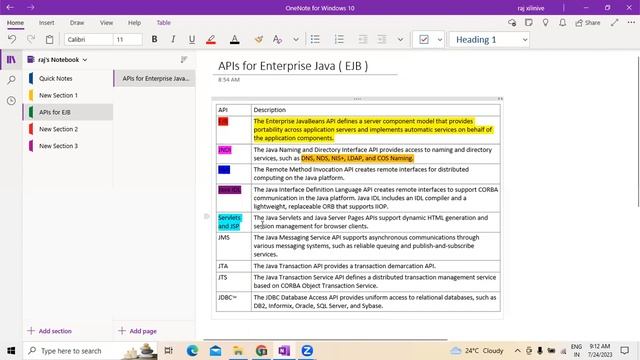640x360 pixels.
Task: Open the notifications bell
Action: pyautogui.click(x=562, y=23)
